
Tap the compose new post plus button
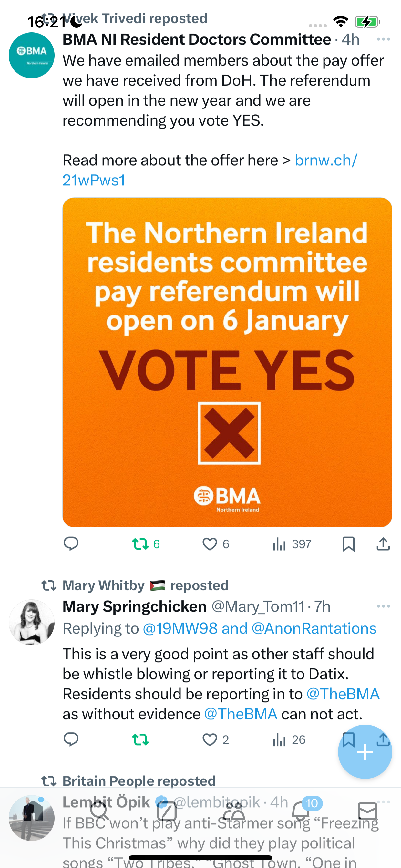click(365, 752)
